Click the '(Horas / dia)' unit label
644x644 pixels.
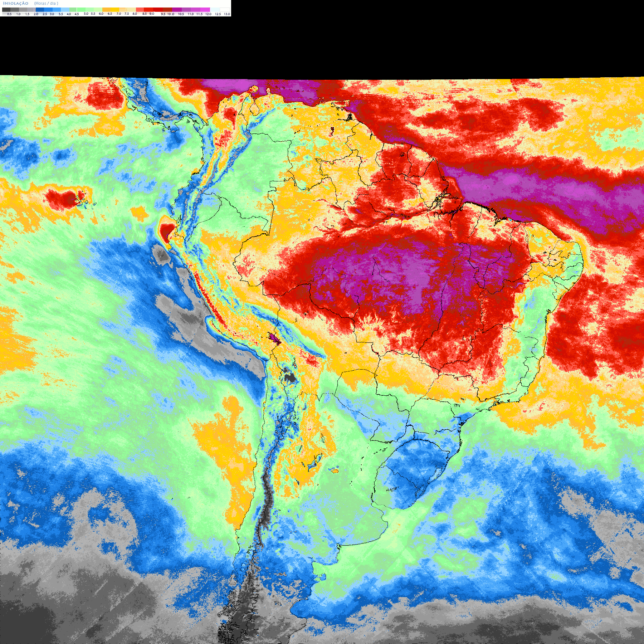coord(46,3)
